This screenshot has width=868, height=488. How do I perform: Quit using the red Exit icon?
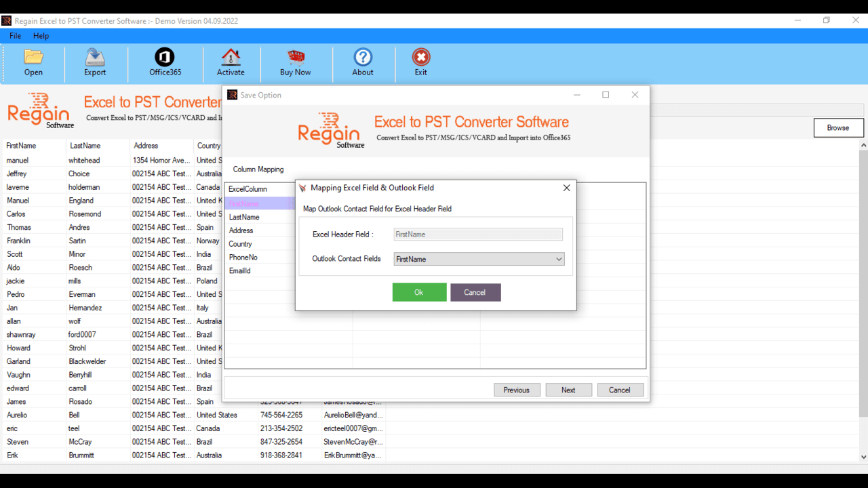pos(421,63)
